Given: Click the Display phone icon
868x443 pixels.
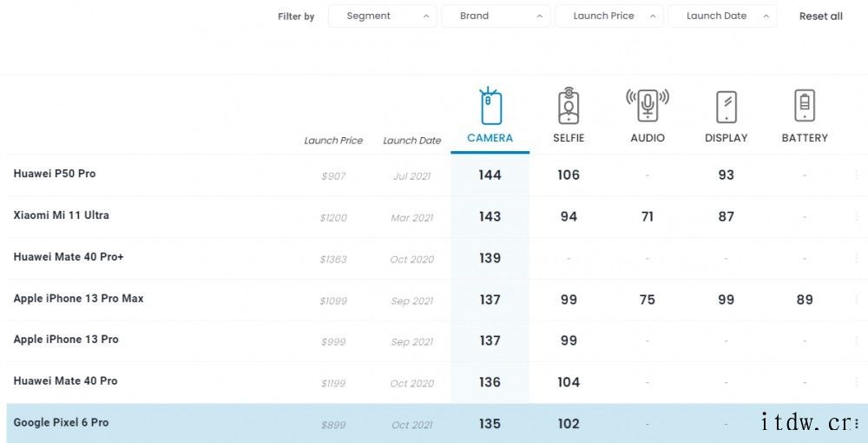Looking at the screenshot, I should click(727, 107).
